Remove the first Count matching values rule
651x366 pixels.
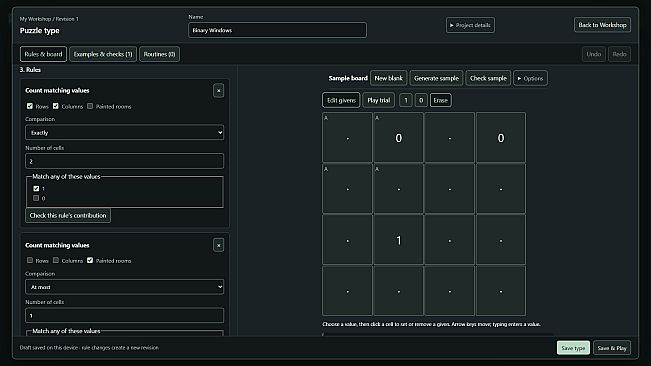tap(218, 90)
